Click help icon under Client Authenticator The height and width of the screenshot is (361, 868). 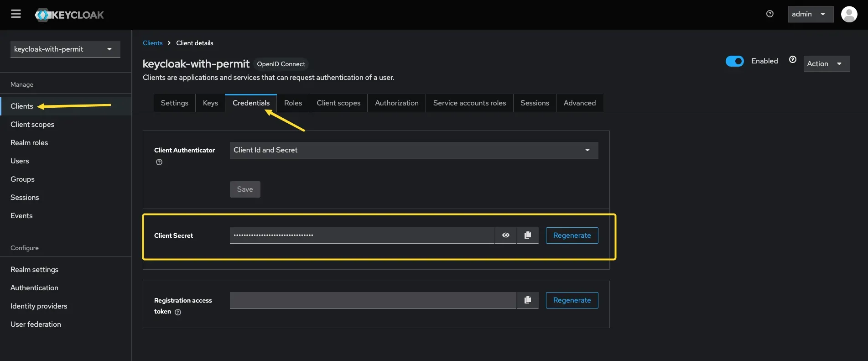click(159, 162)
